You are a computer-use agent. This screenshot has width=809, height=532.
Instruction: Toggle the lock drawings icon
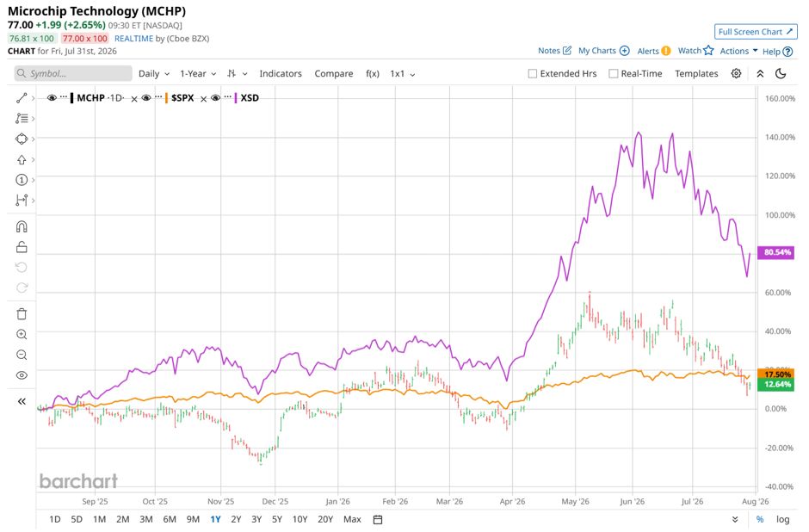point(22,247)
